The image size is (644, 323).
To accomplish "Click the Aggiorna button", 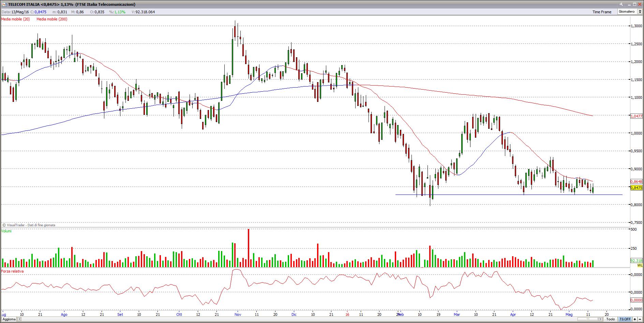I will click(9, 319).
